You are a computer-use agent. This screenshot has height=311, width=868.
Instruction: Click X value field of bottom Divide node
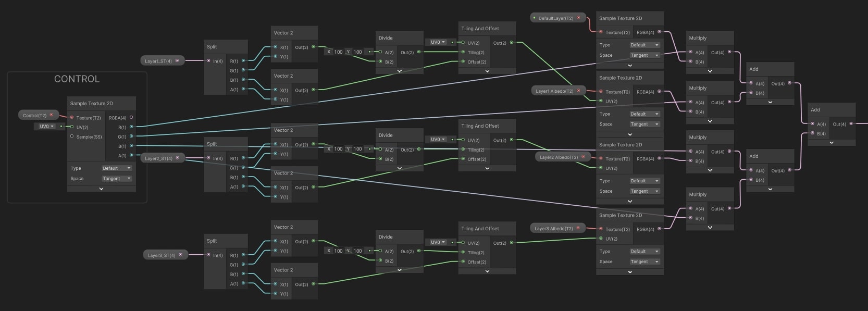pyautogui.click(x=338, y=251)
